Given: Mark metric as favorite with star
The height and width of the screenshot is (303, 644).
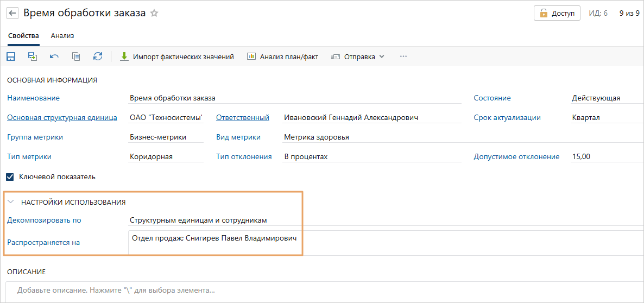Looking at the screenshot, I should point(154,14).
